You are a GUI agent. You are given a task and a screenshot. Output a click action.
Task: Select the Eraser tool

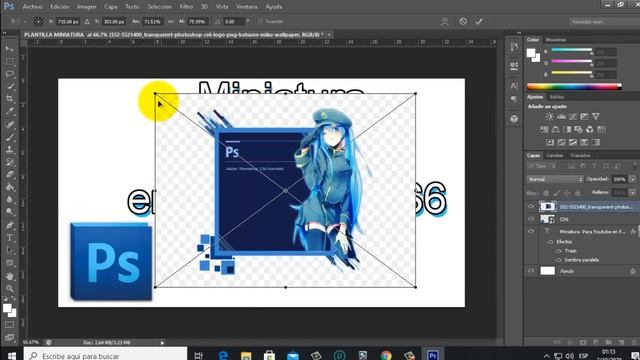click(x=10, y=175)
